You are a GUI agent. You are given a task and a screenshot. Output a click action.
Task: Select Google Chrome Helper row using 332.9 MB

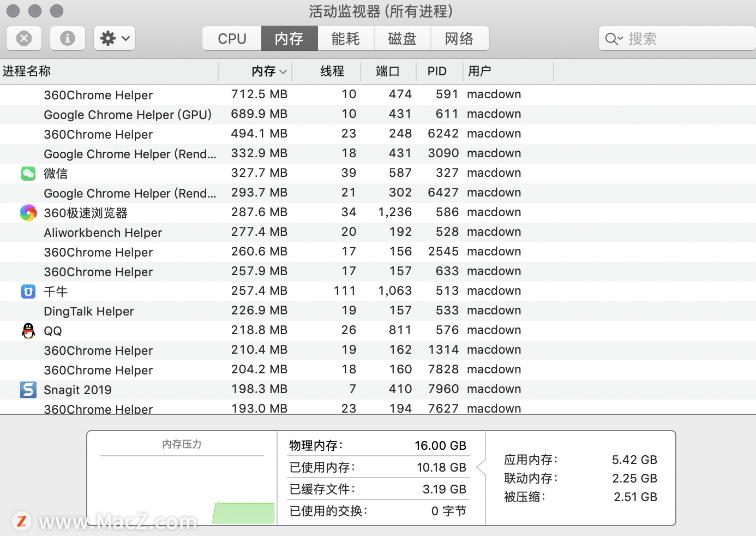point(378,154)
